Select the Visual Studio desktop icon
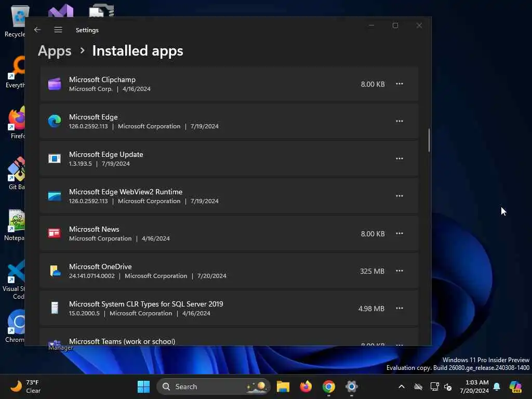This screenshot has width=532, height=399. click(x=61, y=10)
